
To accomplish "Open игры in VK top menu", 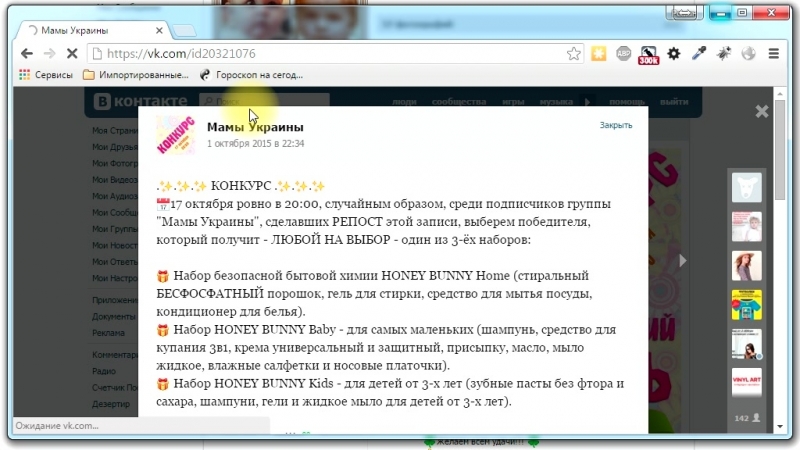I will (513, 102).
